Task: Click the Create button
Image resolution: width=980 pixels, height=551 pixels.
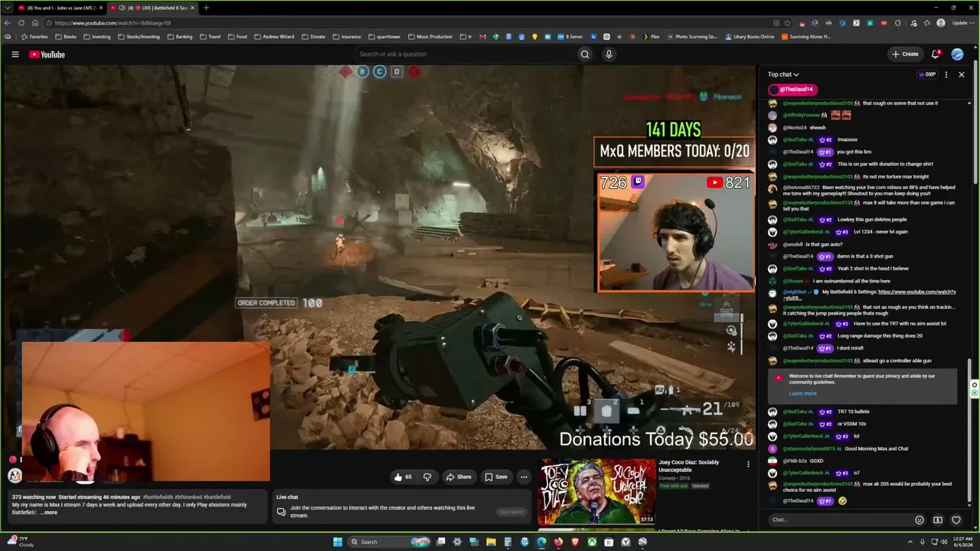Action: point(905,54)
